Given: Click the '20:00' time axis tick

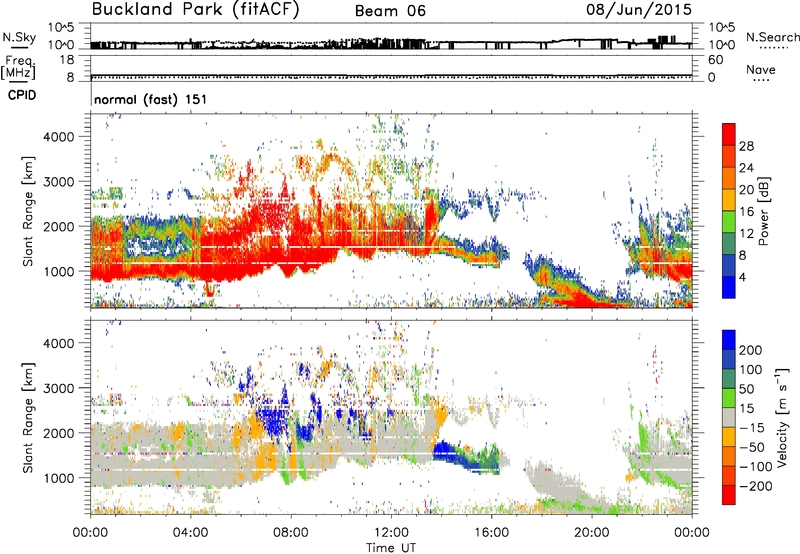Looking at the screenshot, I should pyautogui.click(x=591, y=533).
